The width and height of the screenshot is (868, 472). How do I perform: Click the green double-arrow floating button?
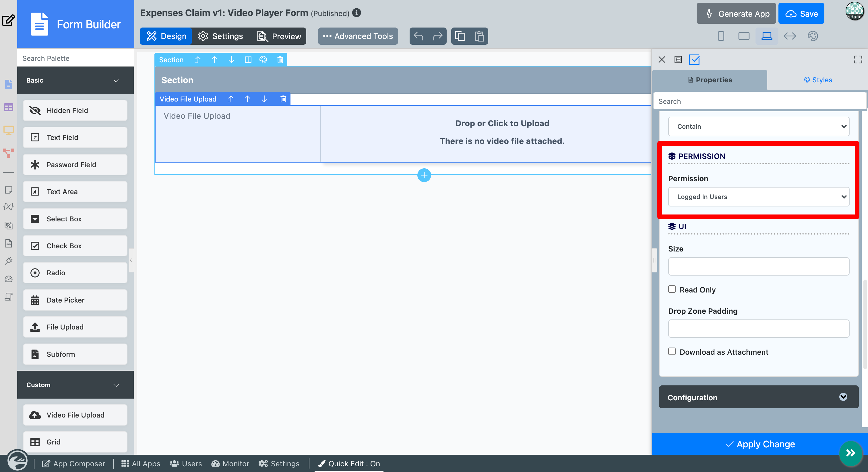tap(850, 453)
